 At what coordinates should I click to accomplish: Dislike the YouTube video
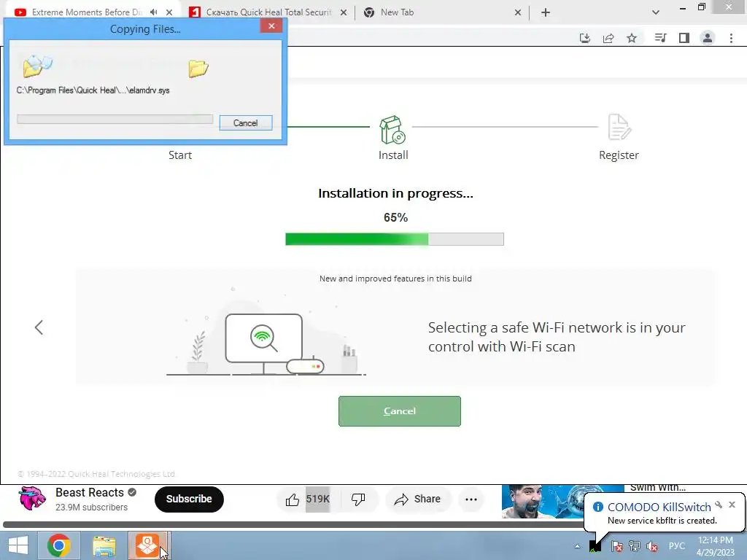pos(358,499)
